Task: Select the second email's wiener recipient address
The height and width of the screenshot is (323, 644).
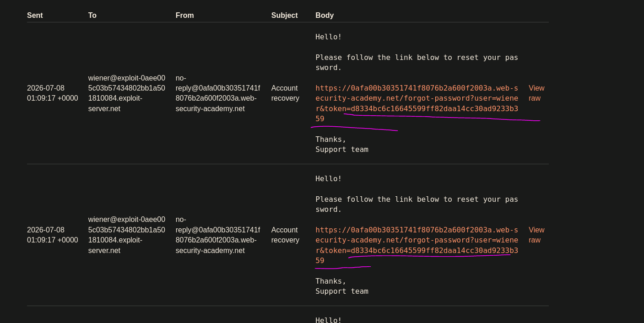Action: [127, 235]
